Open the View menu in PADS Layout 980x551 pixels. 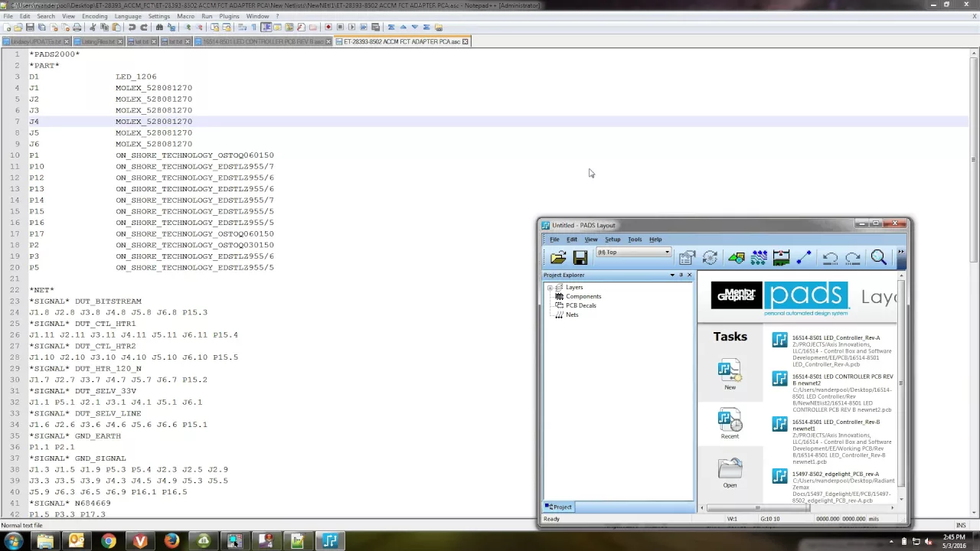[x=591, y=240]
